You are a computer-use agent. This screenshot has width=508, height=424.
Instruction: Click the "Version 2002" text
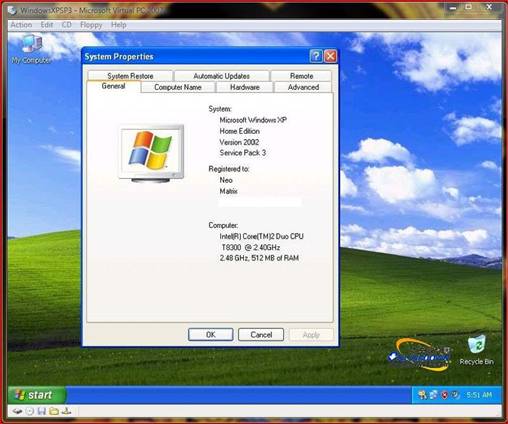coord(239,142)
